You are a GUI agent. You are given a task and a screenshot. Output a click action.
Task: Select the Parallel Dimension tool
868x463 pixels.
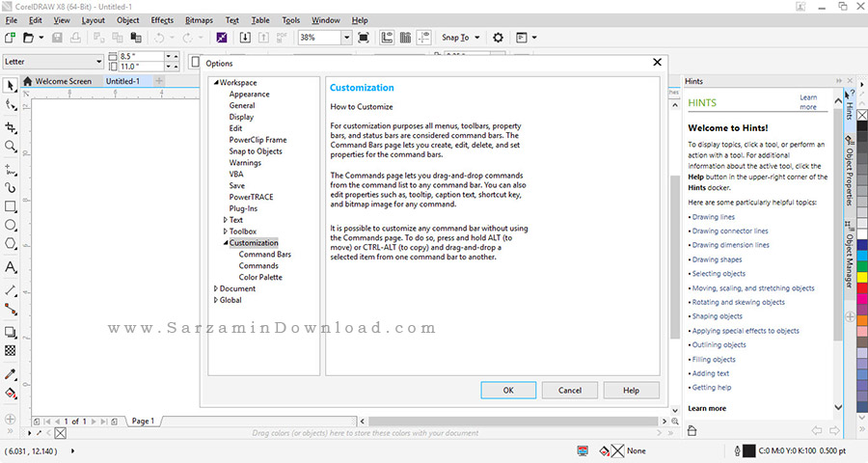pos(10,290)
